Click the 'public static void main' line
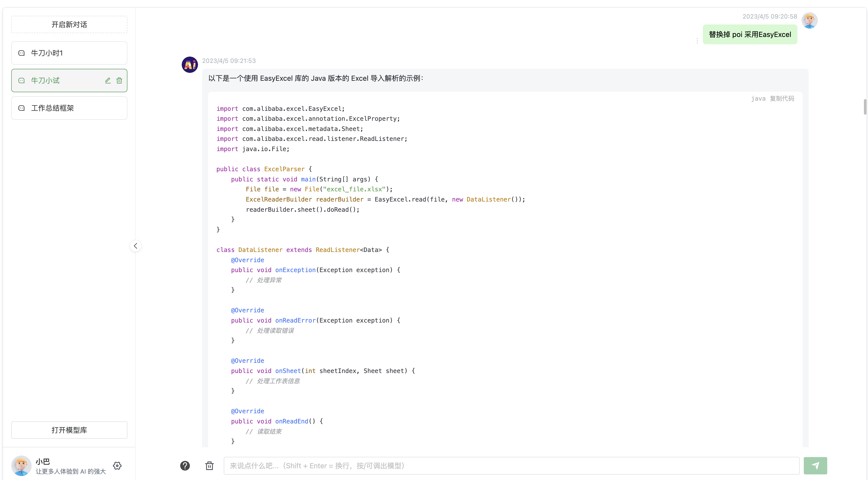The height and width of the screenshot is (480, 868). pyautogui.click(x=304, y=179)
